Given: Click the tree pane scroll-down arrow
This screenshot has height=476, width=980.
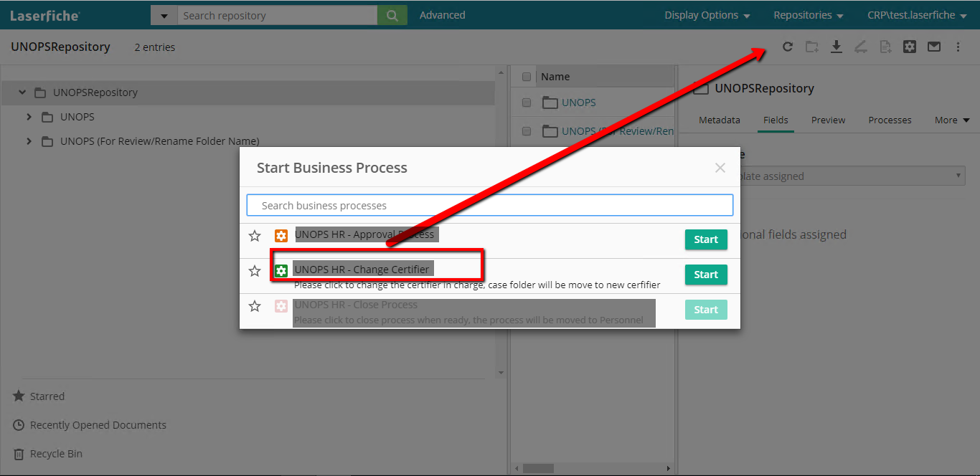Looking at the screenshot, I should (x=501, y=373).
